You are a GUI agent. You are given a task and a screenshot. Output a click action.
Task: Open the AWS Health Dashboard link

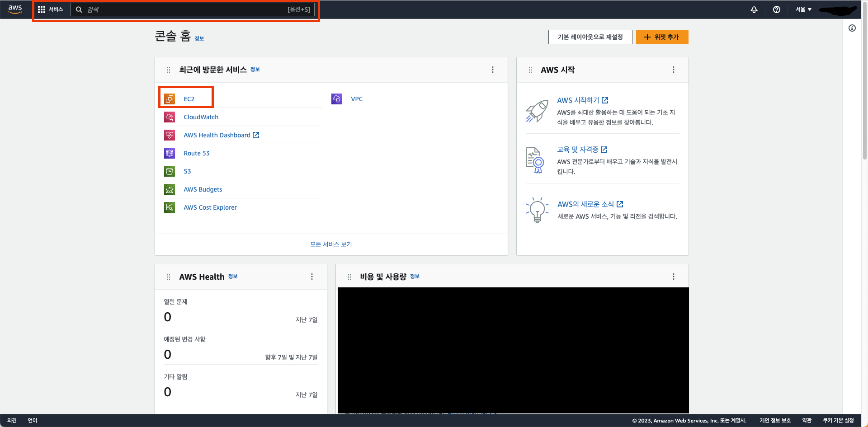(x=221, y=135)
